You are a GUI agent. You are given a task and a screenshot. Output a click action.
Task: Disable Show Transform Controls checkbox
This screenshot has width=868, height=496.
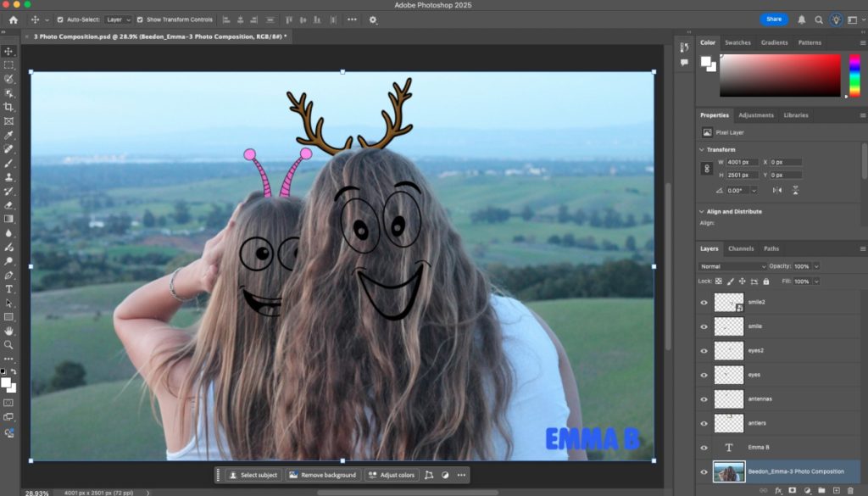coord(140,20)
